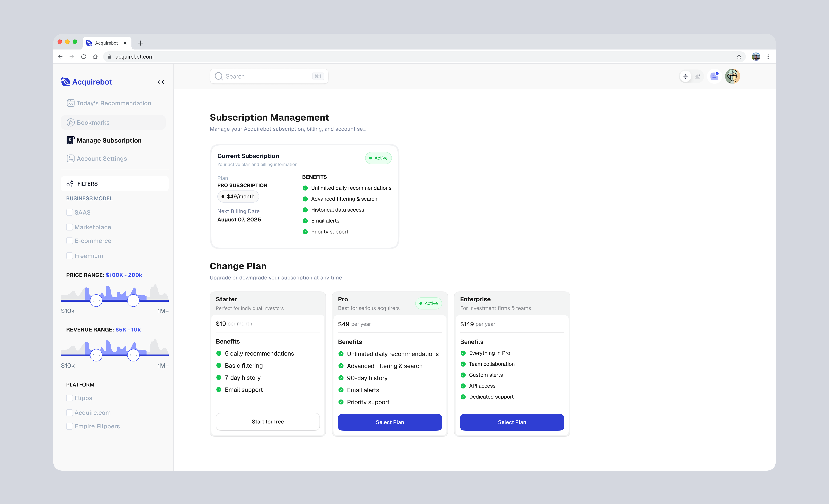Open Today's Recommendation from the sidebar icon

[71, 103]
